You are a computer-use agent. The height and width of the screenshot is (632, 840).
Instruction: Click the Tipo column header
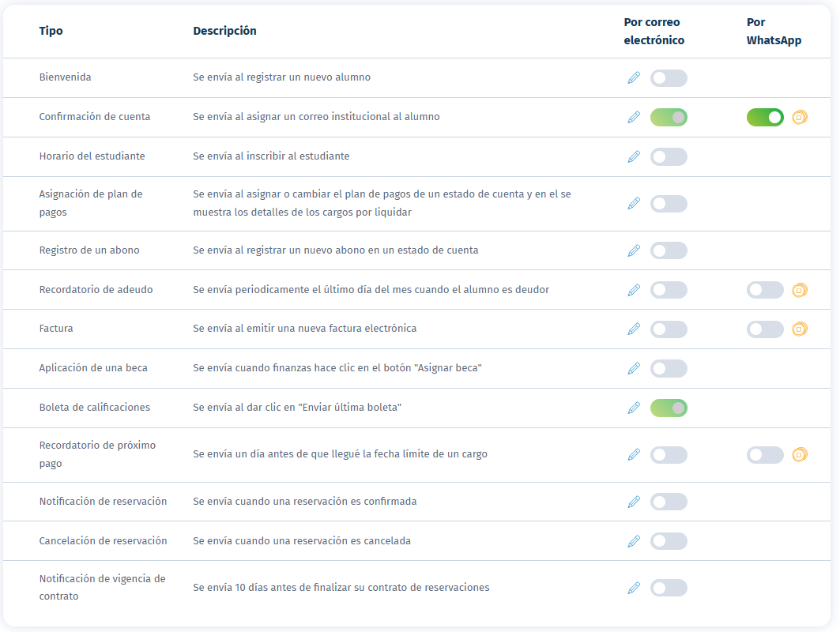click(51, 31)
